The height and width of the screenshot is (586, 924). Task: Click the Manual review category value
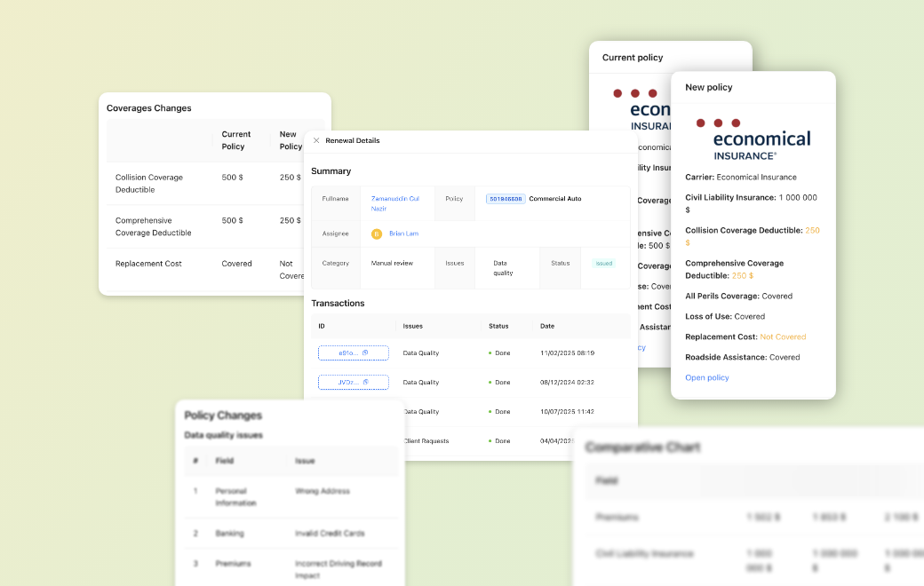point(392,264)
